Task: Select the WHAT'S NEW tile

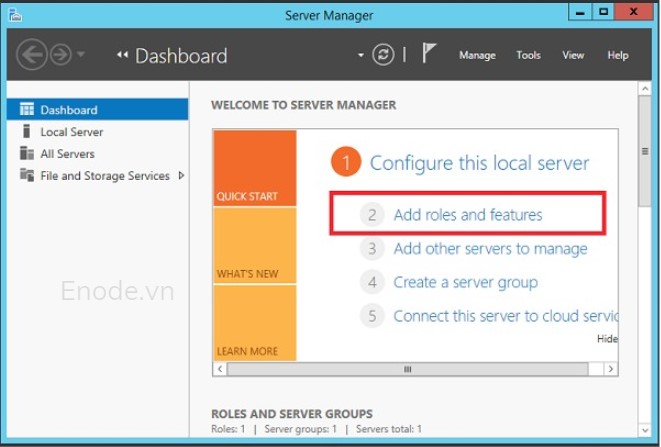Action: pyautogui.click(x=255, y=246)
